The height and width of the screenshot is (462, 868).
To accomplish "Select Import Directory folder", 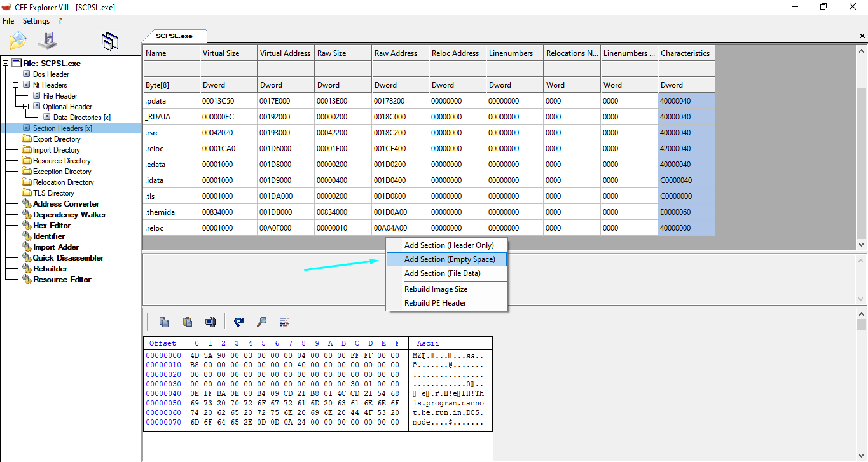I will 57,150.
